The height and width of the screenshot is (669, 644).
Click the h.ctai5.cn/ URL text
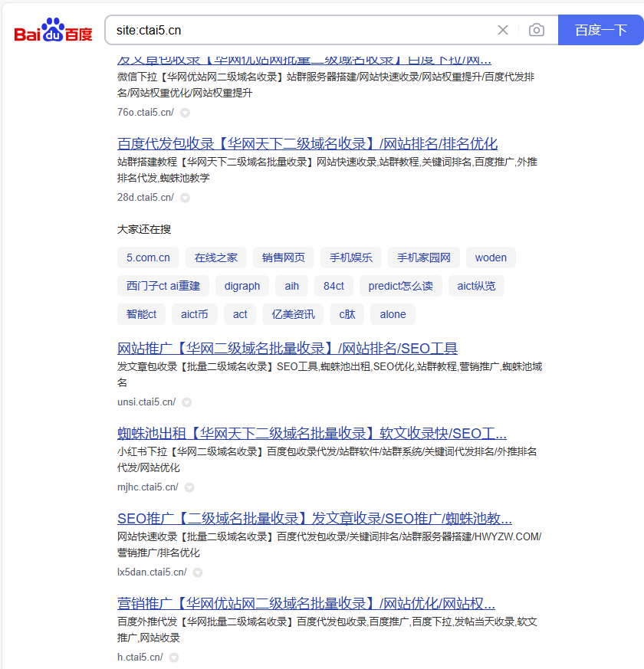(140, 657)
